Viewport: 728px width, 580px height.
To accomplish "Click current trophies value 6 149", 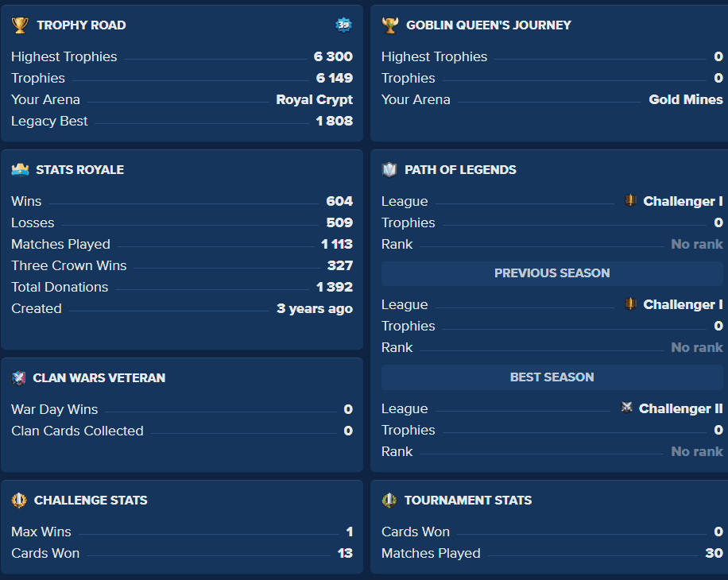I will click(x=335, y=78).
